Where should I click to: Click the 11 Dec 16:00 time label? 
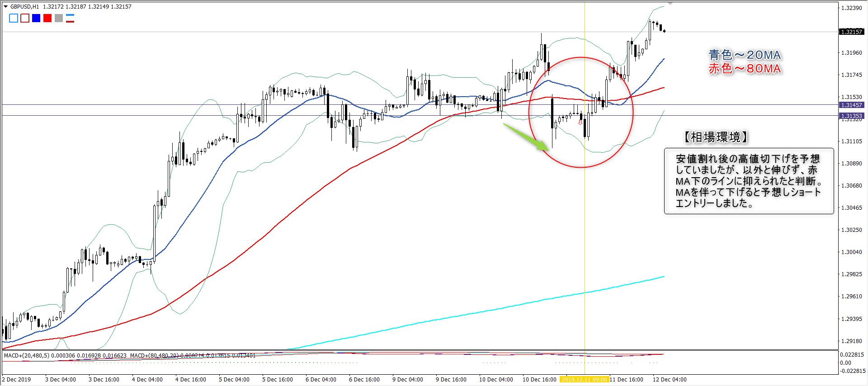(x=627, y=380)
